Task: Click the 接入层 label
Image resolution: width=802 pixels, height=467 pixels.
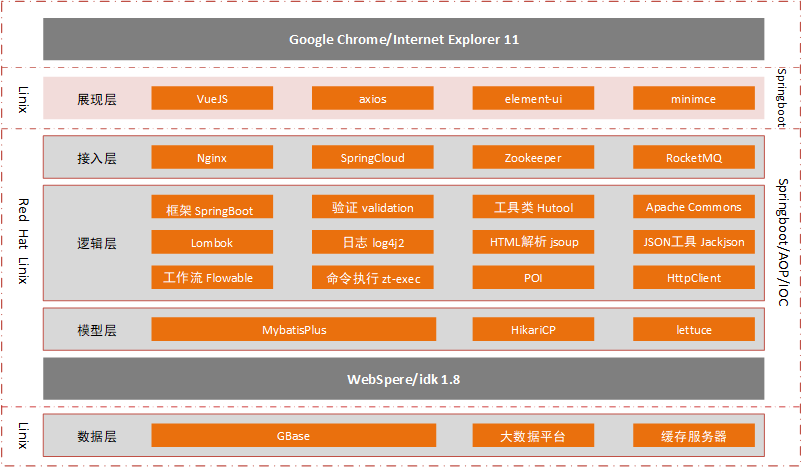Action: 97,158
